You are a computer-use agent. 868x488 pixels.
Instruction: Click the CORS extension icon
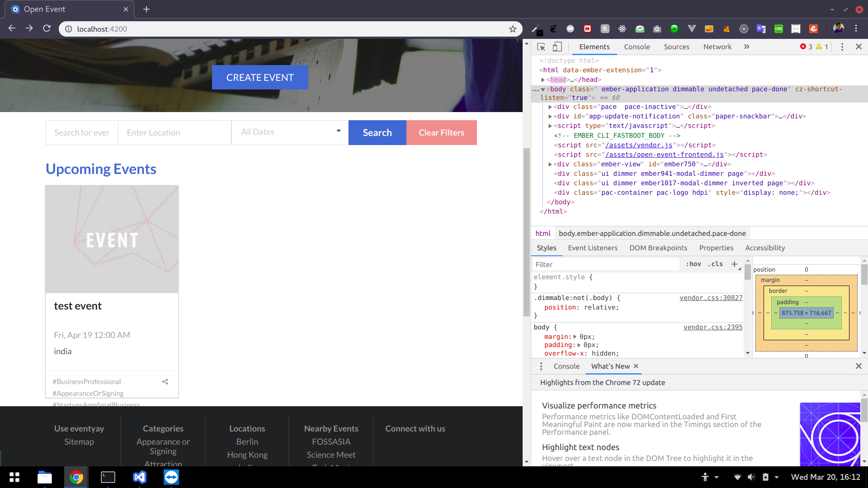tap(778, 28)
